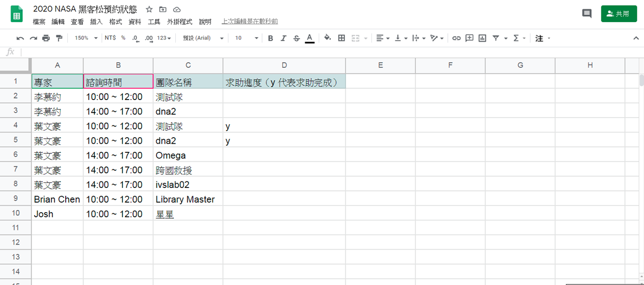The image size is (644, 285).
Task: Select cell containing ivslab02
Action: point(188,184)
